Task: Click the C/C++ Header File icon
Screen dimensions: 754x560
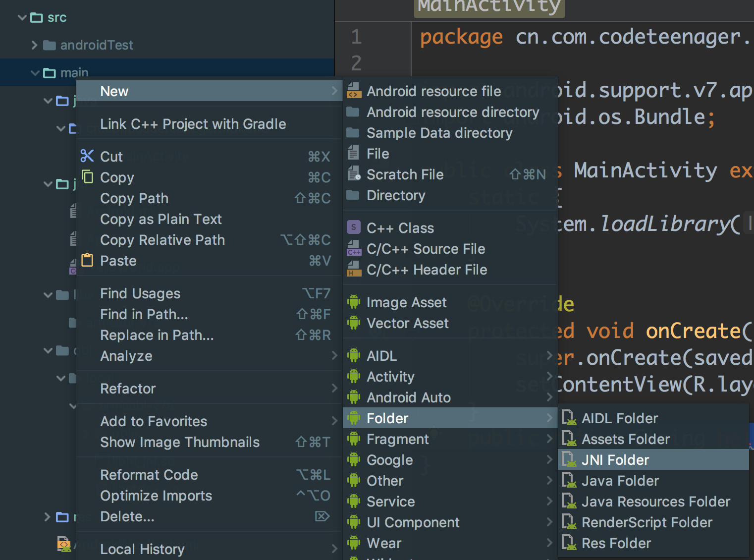Action: [x=353, y=270]
